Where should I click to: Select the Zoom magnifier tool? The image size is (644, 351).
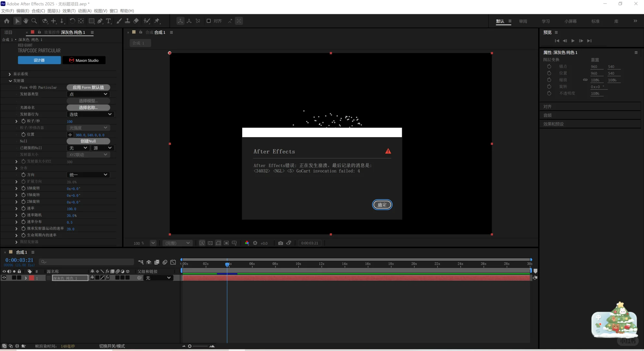click(34, 21)
